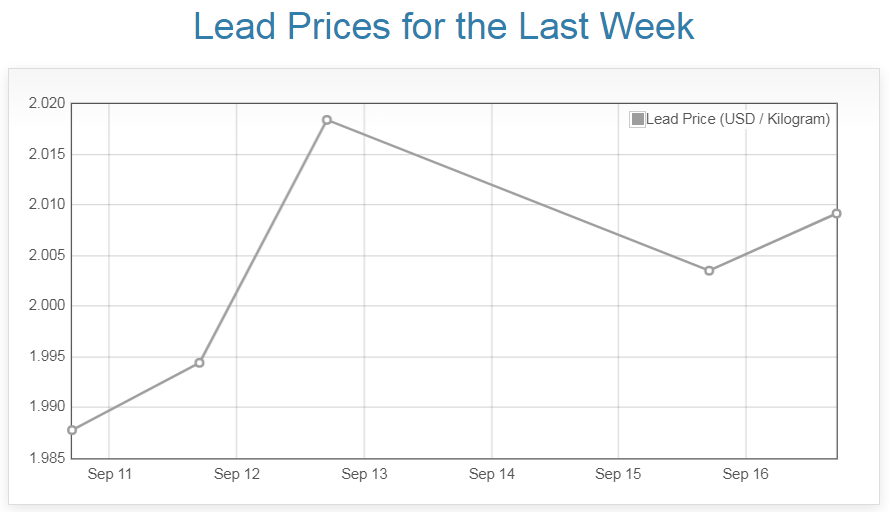The image size is (890, 512).
Task: Click the 2.010 y-axis label
Action: [x=47, y=205]
